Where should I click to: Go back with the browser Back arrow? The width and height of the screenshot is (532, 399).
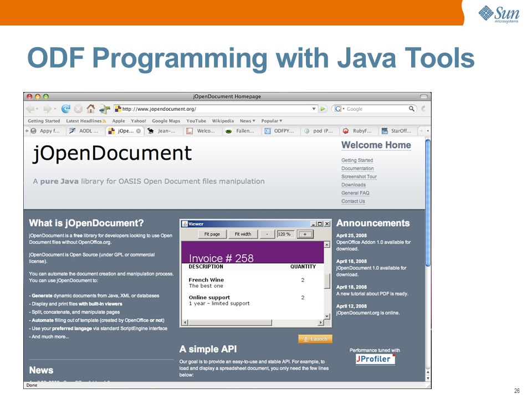(x=31, y=109)
